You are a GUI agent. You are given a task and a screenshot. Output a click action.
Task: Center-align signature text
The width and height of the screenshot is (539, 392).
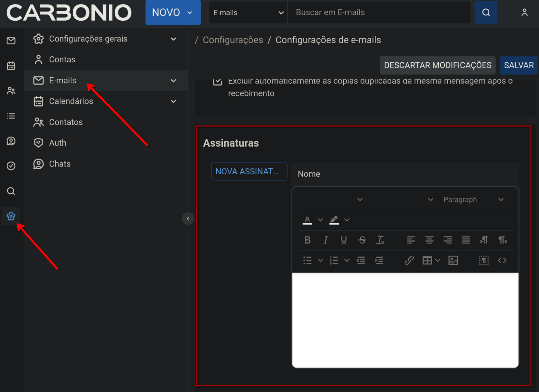(x=429, y=240)
